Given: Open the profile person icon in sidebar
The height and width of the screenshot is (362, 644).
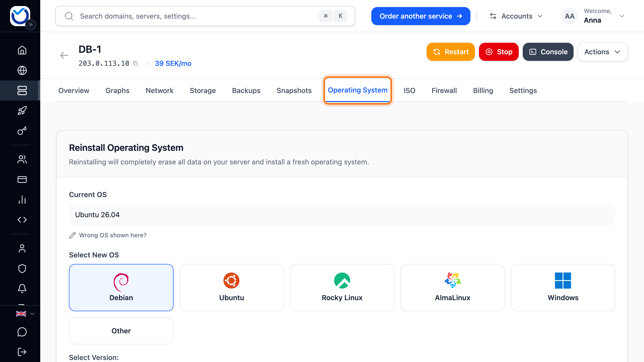Looking at the screenshot, I should click(x=22, y=248).
